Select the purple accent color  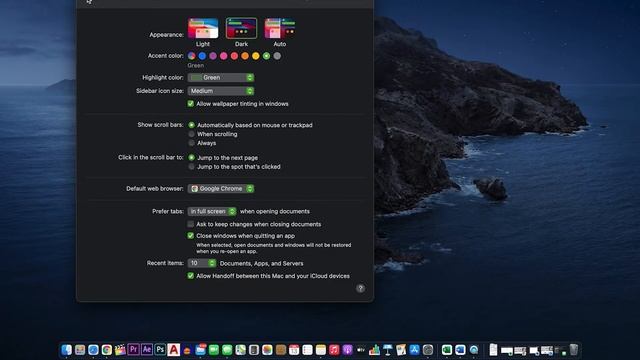click(213, 56)
